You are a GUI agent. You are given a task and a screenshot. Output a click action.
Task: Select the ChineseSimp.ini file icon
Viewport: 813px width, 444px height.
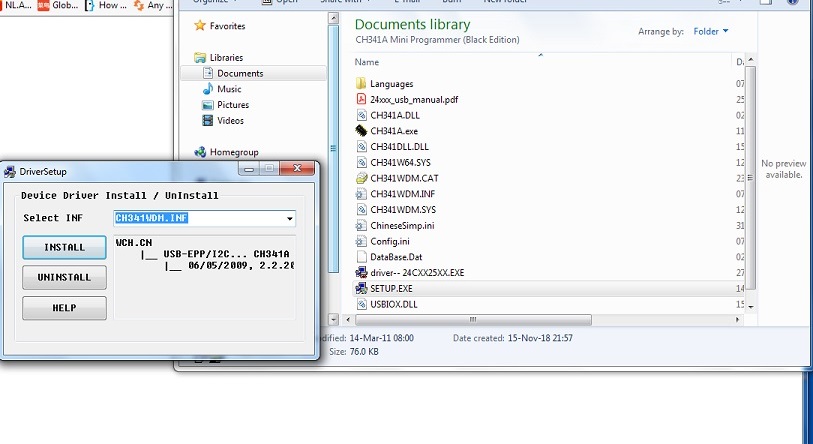[361, 226]
